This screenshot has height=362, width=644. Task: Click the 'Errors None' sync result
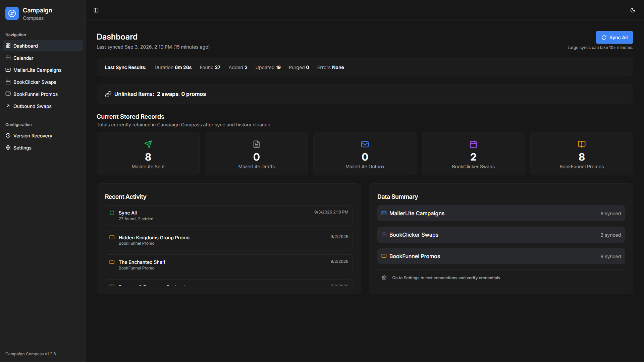[x=330, y=67]
